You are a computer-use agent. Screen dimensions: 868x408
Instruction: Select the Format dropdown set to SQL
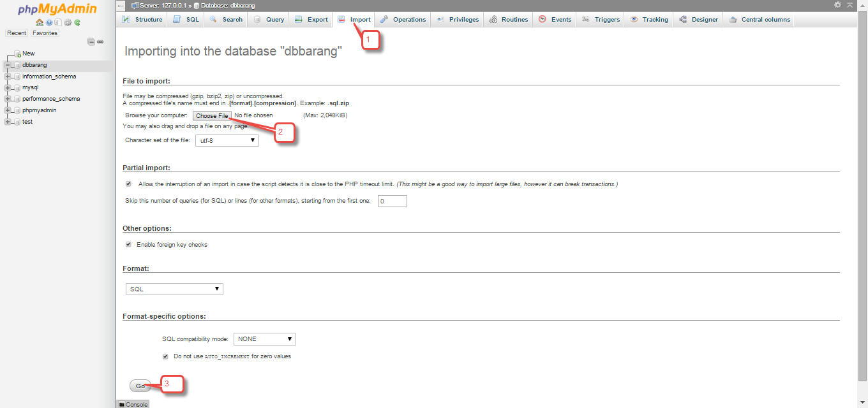coord(174,289)
